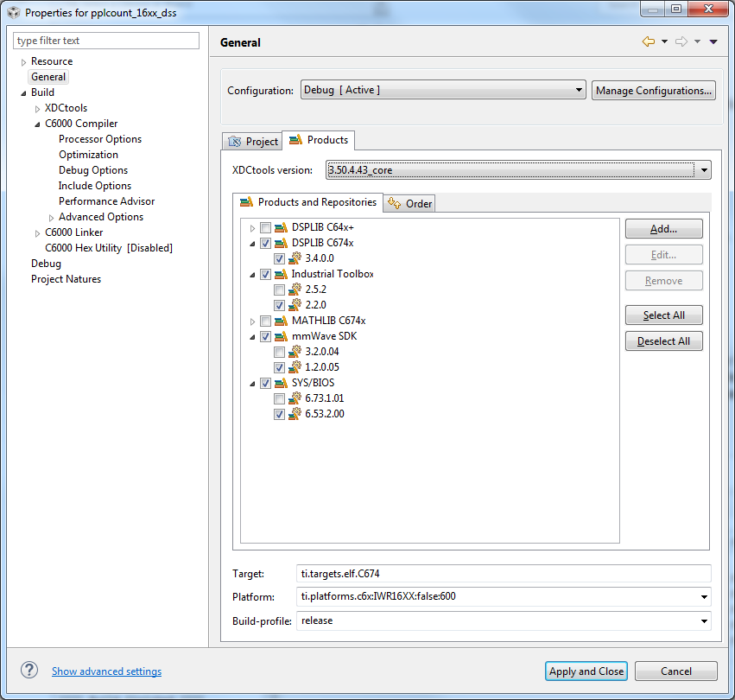
Task: Click the mmWave SDK product icon
Action: tap(281, 336)
